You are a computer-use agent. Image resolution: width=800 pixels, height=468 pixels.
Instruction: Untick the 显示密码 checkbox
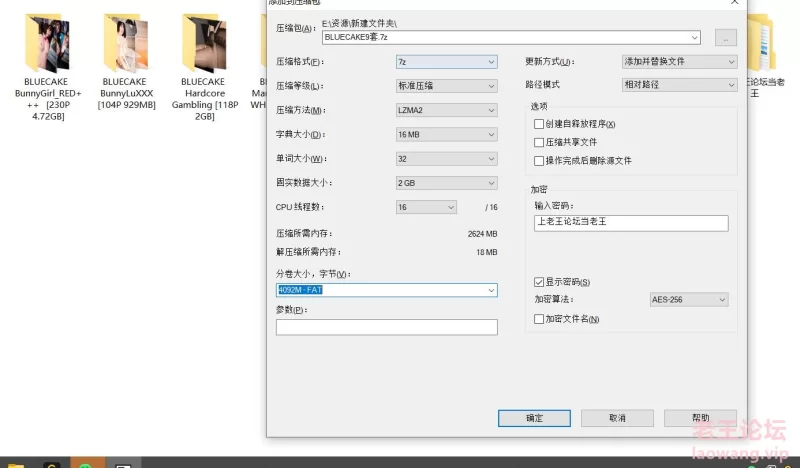tap(539, 282)
